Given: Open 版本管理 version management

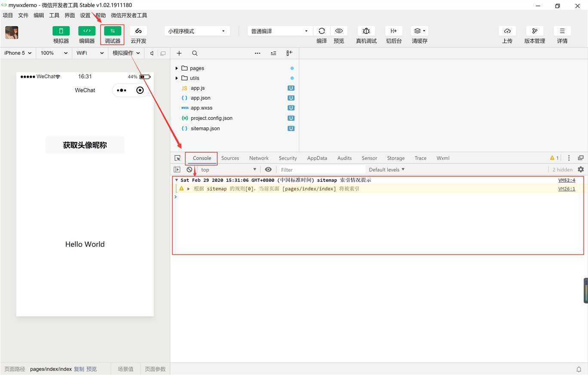Looking at the screenshot, I should 535,31.
